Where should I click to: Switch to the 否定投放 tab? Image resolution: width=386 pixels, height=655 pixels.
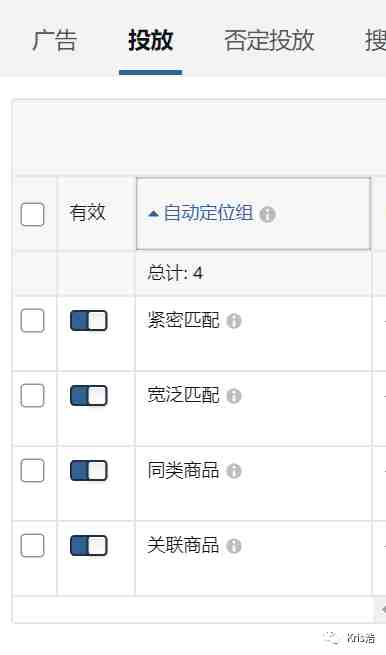coord(269,40)
